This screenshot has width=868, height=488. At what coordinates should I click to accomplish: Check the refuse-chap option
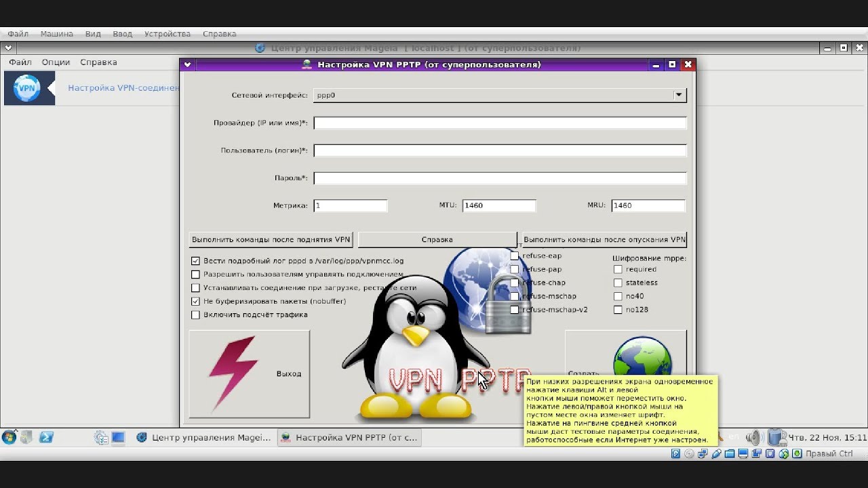pos(515,283)
